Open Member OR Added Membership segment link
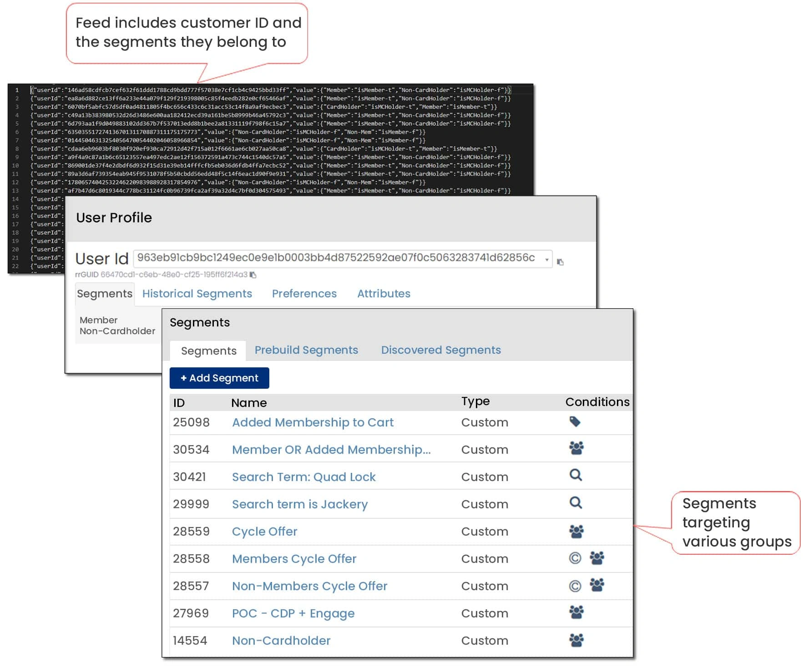Screen dimensions: 803x672 (331, 450)
